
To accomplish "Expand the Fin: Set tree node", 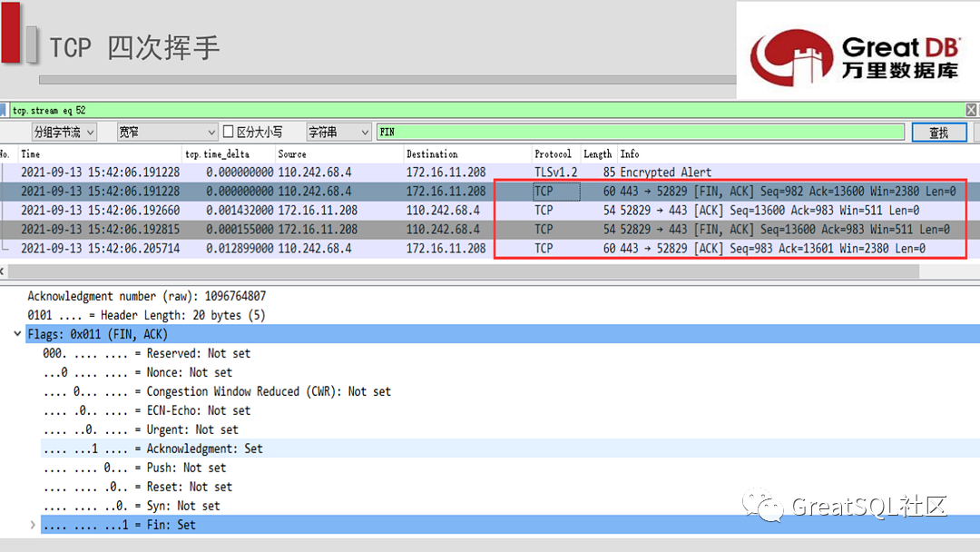I will click(33, 525).
